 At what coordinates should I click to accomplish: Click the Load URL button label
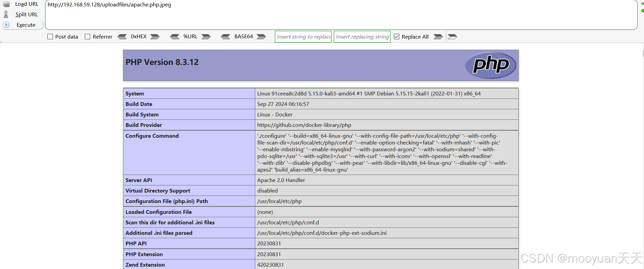pos(27,4)
